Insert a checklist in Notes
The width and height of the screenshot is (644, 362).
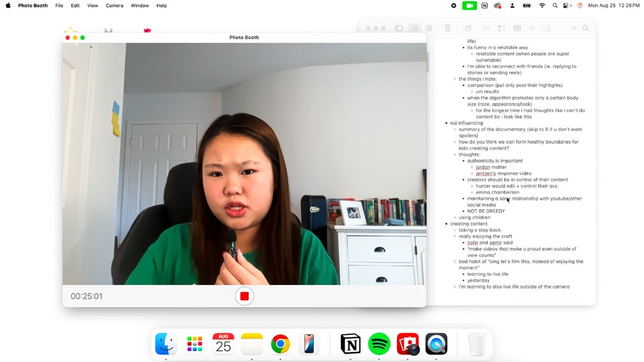point(502,29)
